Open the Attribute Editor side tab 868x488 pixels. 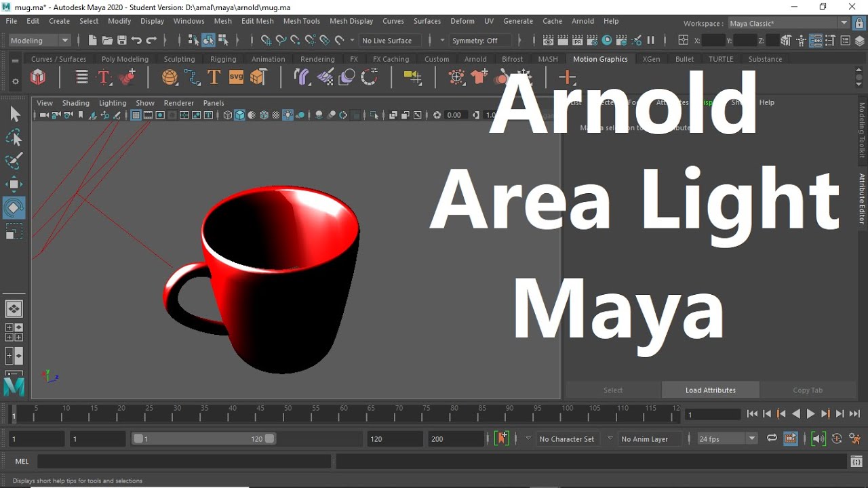(862, 199)
